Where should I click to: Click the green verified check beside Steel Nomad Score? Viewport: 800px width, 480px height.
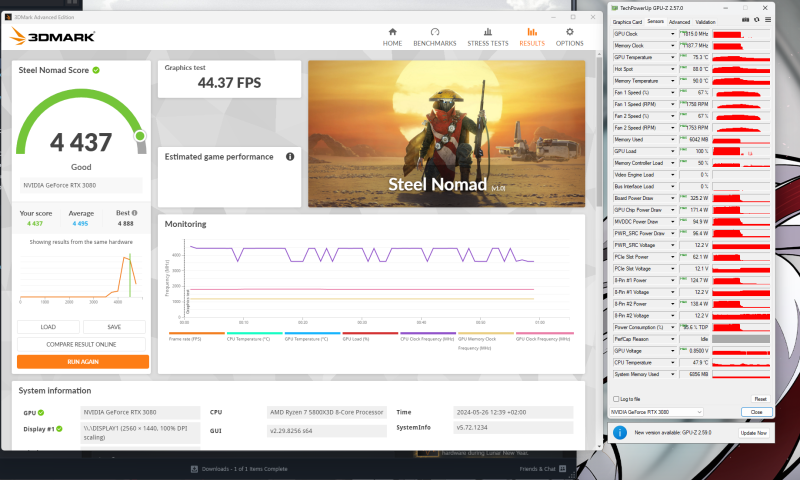(x=96, y=70)
